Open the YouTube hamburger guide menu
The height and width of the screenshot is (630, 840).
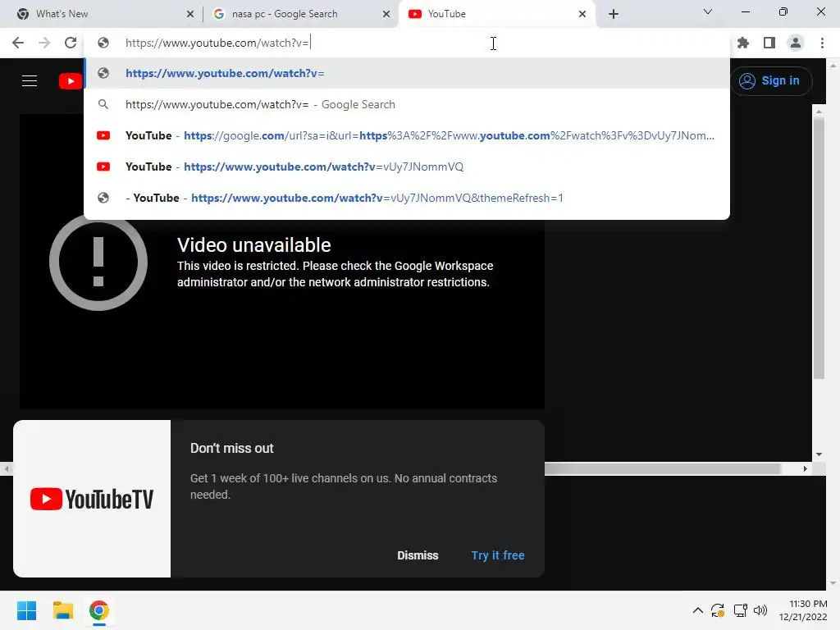30,81
